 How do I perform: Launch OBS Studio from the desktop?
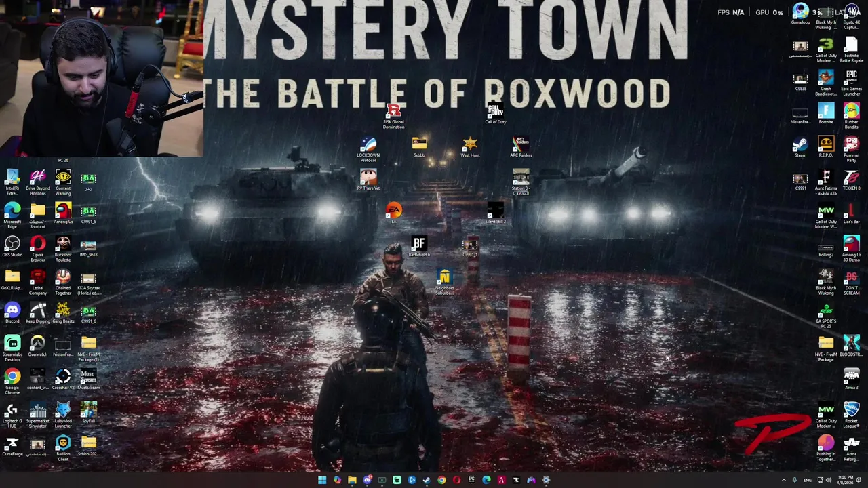point(12,246)
